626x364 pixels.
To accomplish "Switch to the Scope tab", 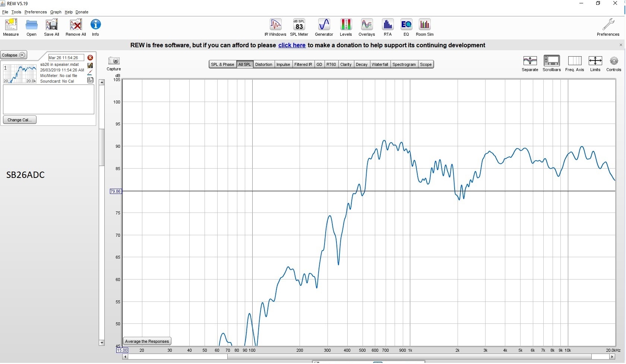I will pos(426,64).
